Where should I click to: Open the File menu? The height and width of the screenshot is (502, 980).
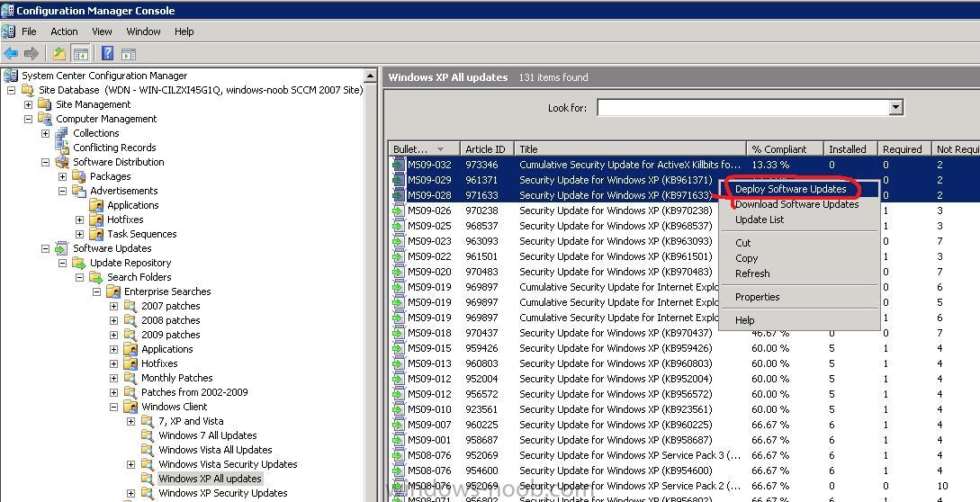[30, 31]
